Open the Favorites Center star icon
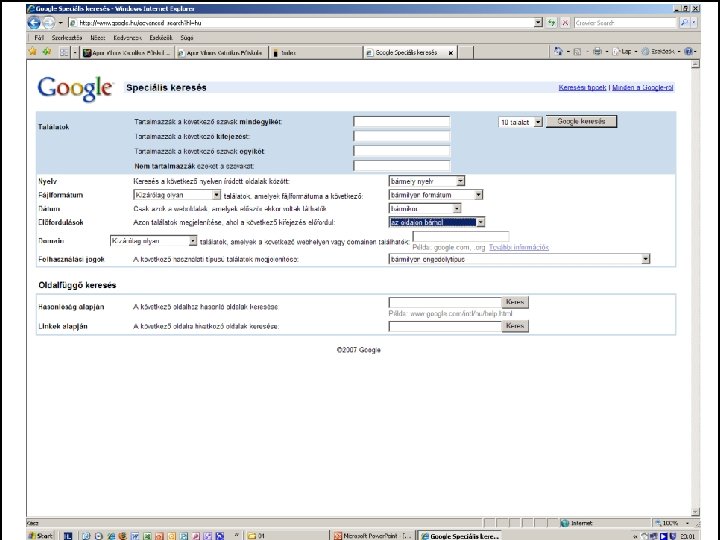Viewport: 720px width, 540px height. (x=33, y=52)
